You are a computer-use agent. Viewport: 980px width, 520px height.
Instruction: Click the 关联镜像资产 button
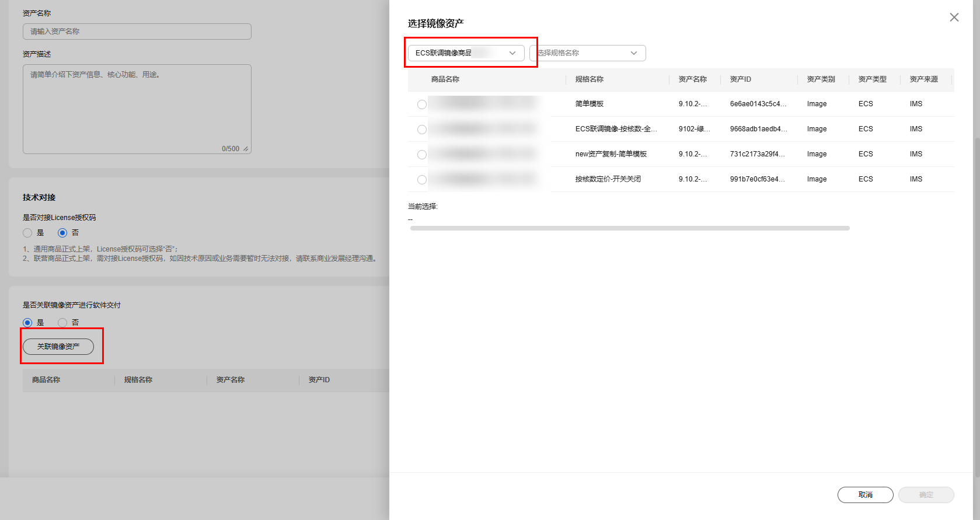tap(58, 347)
